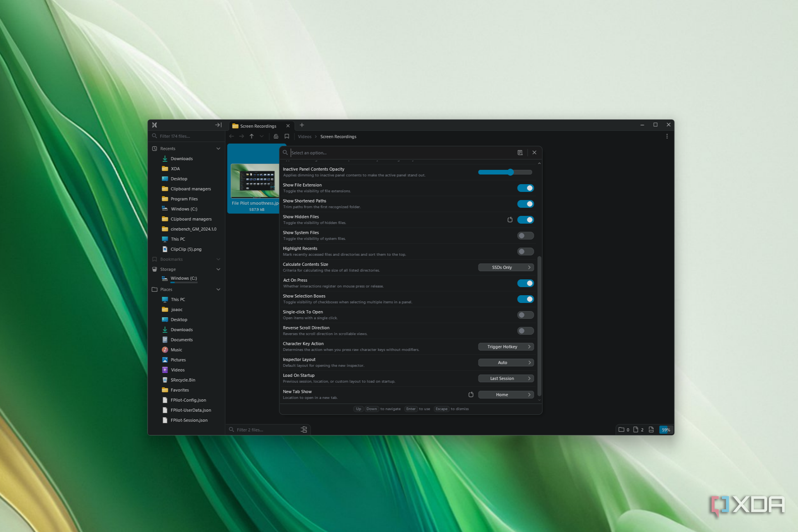Open Character Key Action Trigger Hotkey dropdown

(x=506, y=347)
